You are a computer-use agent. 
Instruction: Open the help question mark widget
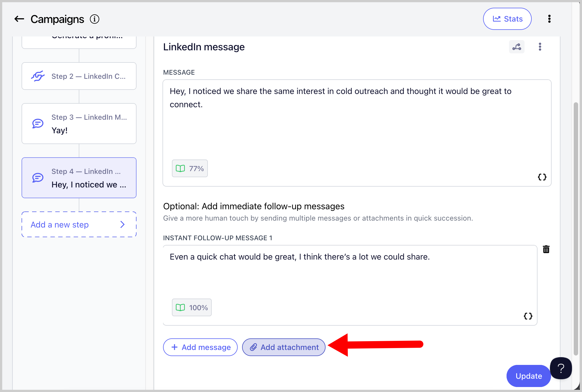561,368
